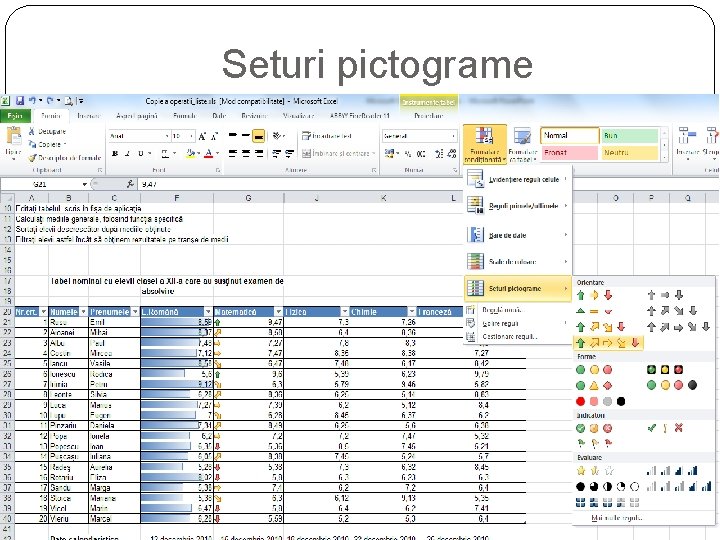Choose the red-to-black circles icon set
The image size is (720, 540).
click(601, 401)
